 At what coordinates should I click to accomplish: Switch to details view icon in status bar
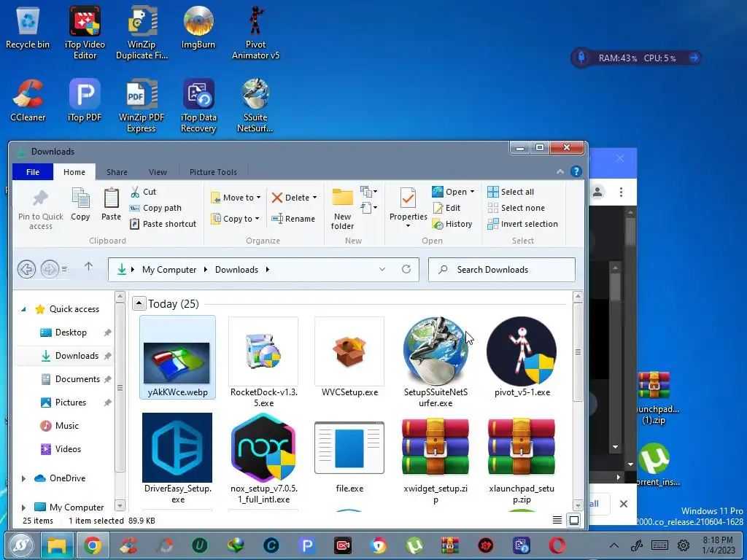557,520
